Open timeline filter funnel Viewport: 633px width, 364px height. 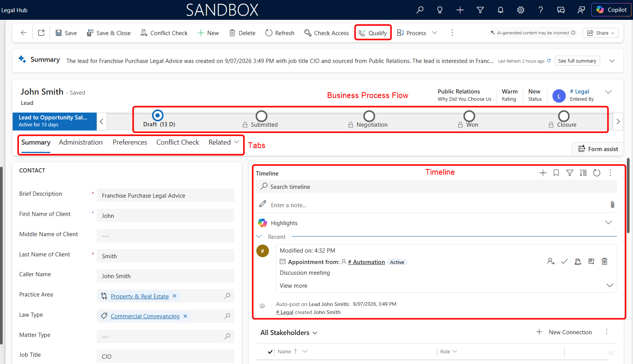coord(570,173)
